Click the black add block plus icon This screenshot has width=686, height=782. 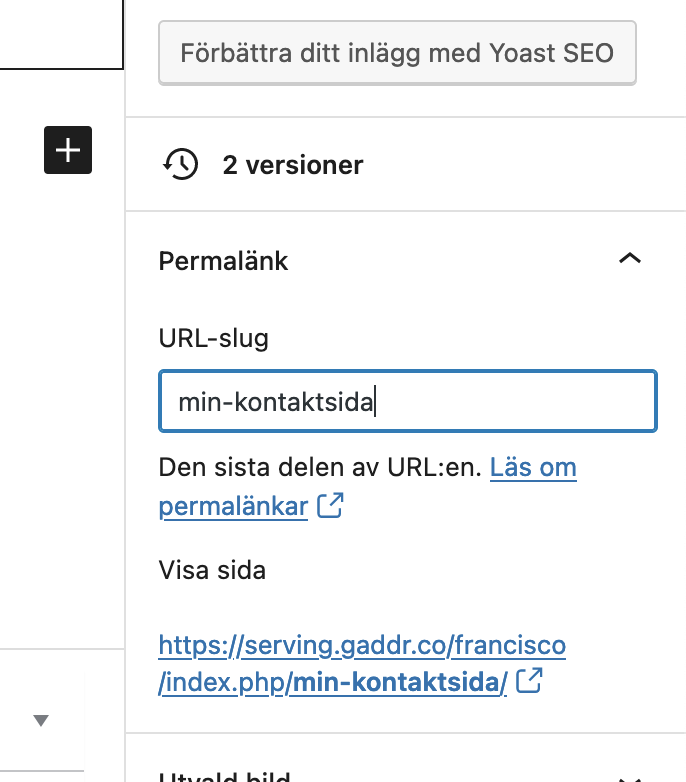pos(68,150)
